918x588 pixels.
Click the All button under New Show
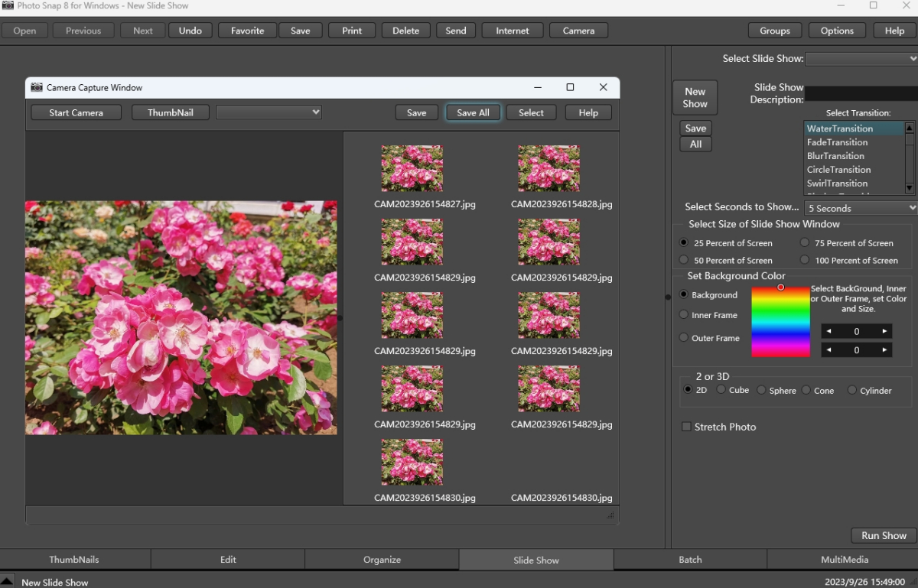point(695,144)
